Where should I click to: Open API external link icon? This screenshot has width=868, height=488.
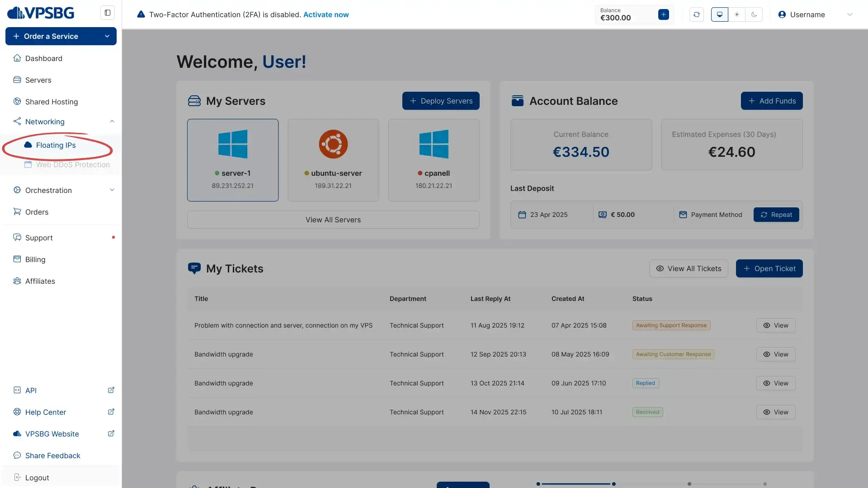(x=111, y=390)
